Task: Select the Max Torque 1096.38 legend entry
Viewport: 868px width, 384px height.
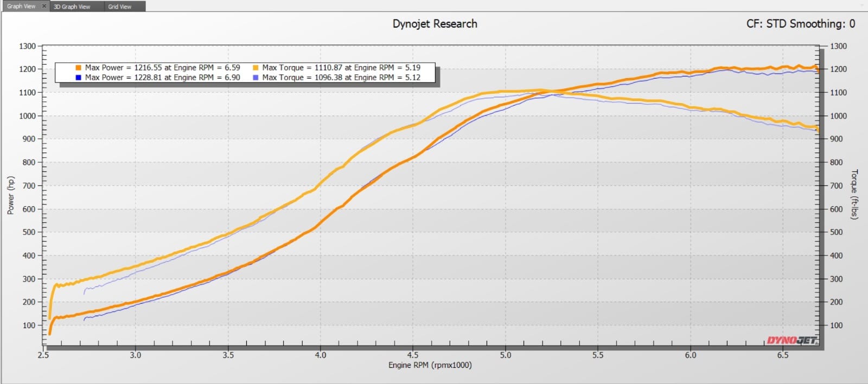Action: [x=341, y=78]
